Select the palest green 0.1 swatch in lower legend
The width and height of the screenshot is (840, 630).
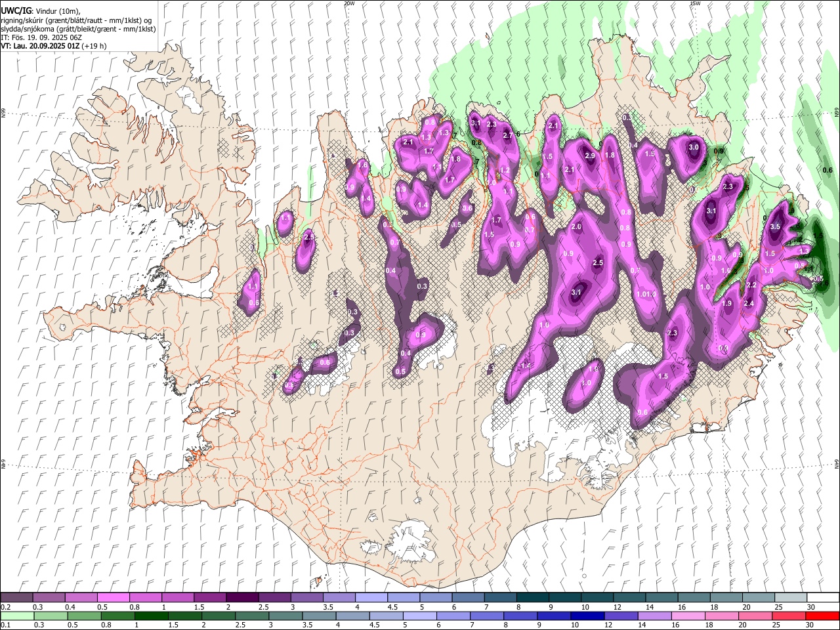click(17, 616)
